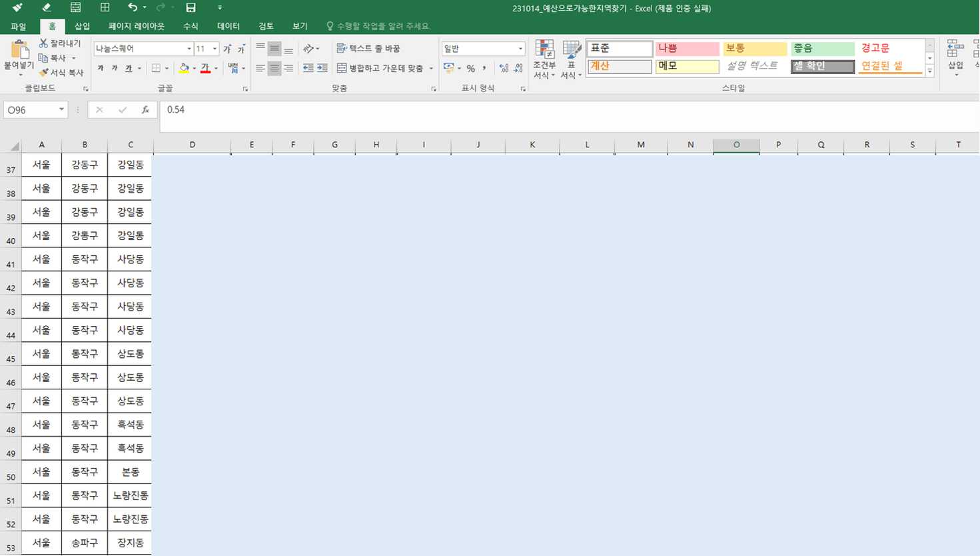Viewport: 980px width, 556px height.
Task: Activate the Format Painter (서식 복사) brush
Action: point(43,73)
